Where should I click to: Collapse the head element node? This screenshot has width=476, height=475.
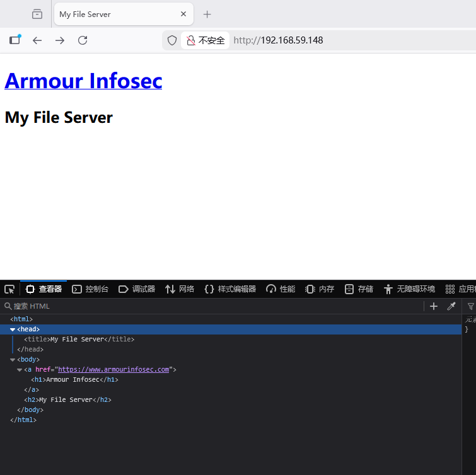(x=13, y=329)
